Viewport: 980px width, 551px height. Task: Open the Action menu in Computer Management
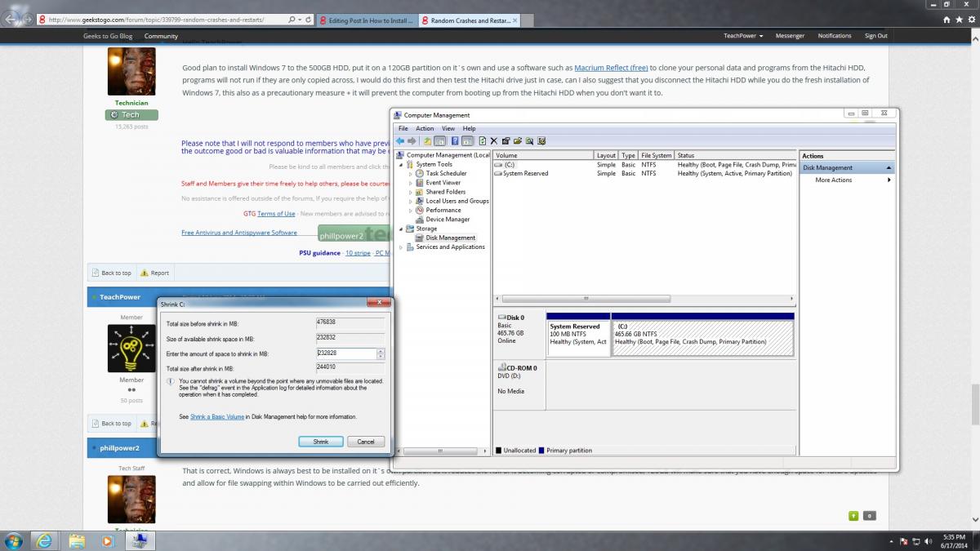425,128
